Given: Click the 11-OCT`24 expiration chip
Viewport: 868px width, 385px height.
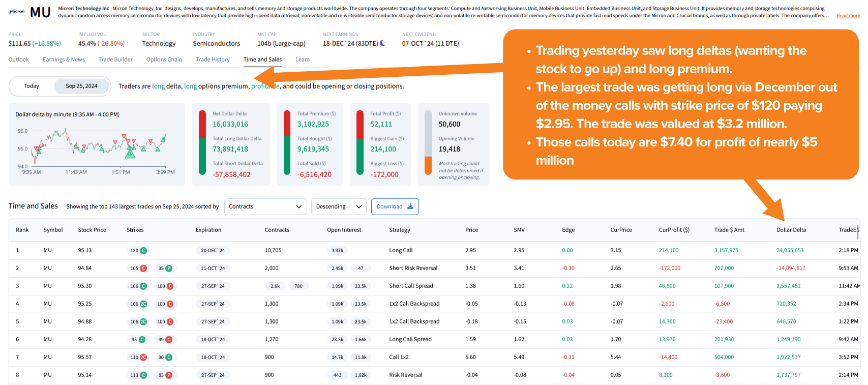Looking at the screenshot, I should (213, 268).
